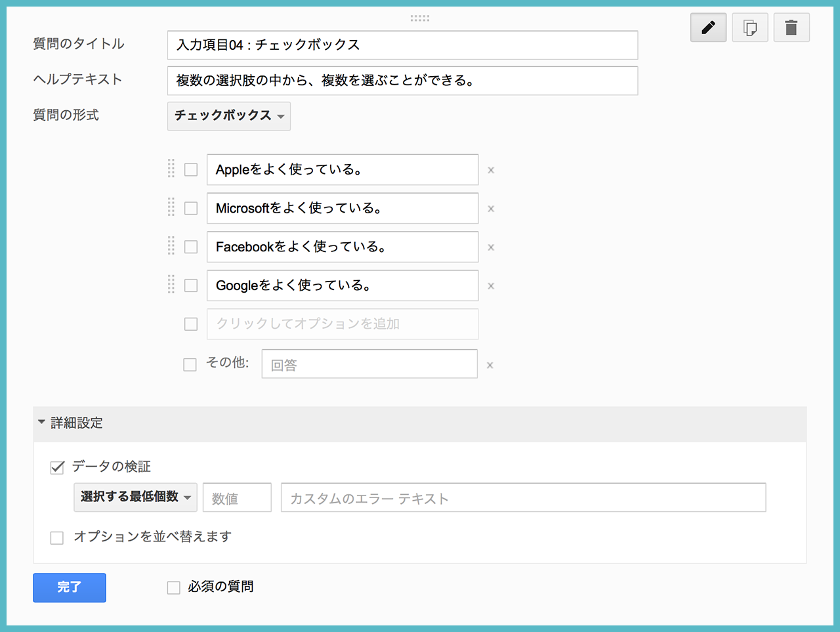Image resolution: width=840 pixels, height=632 pixels.
Task: Remove the Facebook option with its x
Action: point(491,247)
